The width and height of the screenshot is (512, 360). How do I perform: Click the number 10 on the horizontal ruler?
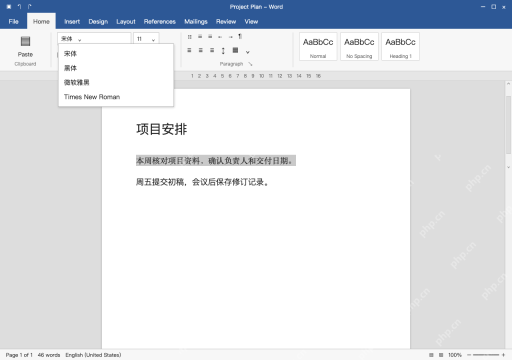pyautogui.click(x=262, y=76)
